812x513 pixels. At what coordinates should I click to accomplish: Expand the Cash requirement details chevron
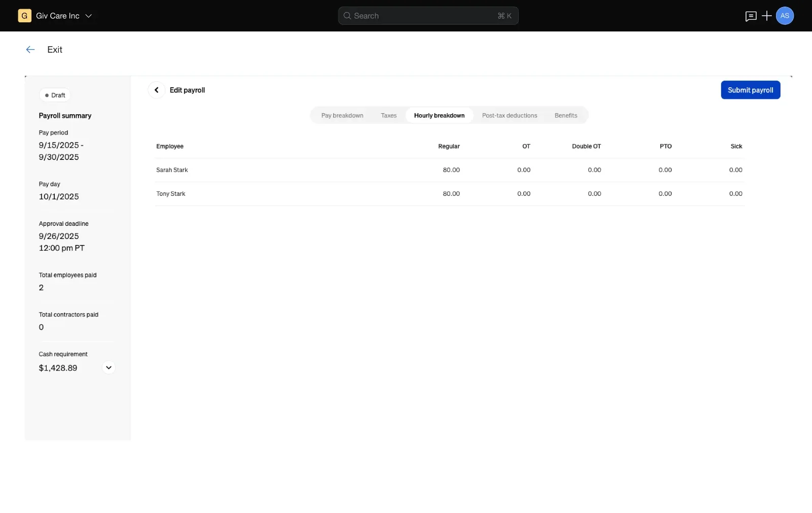(x=109, y=367)
